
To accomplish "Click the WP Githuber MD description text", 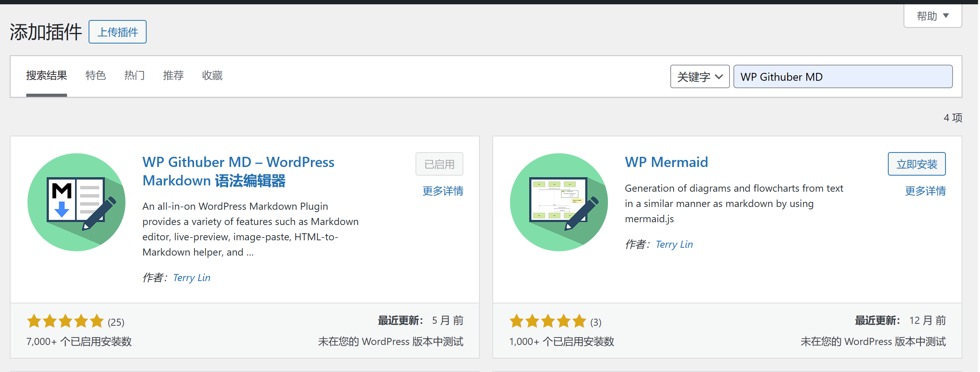I will coord(250,229).
